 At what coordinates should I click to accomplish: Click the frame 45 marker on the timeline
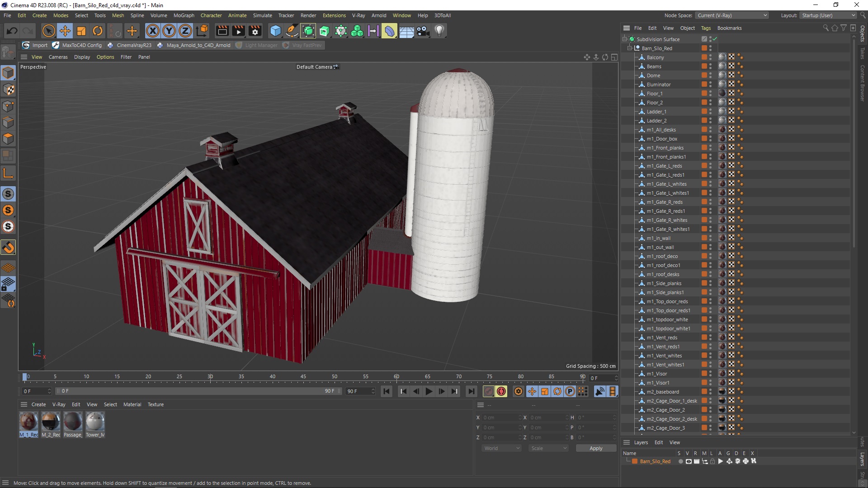(303, 377)
